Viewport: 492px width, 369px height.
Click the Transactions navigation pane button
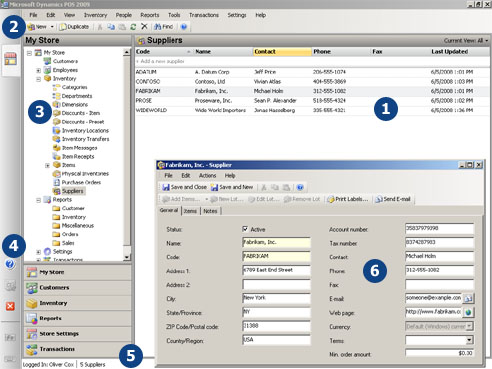(78, 349)
